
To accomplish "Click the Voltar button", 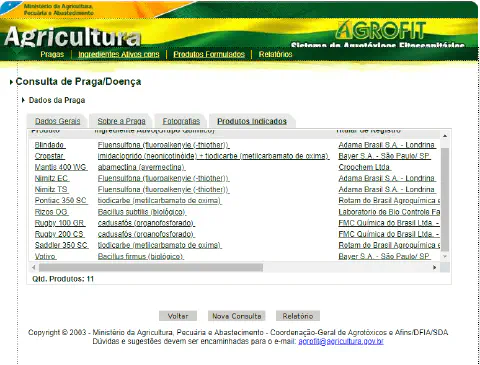I will click(178, 316).
